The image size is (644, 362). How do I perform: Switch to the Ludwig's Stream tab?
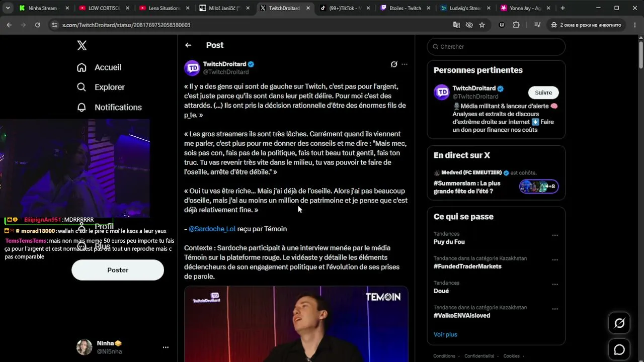(x=465, y=8)
